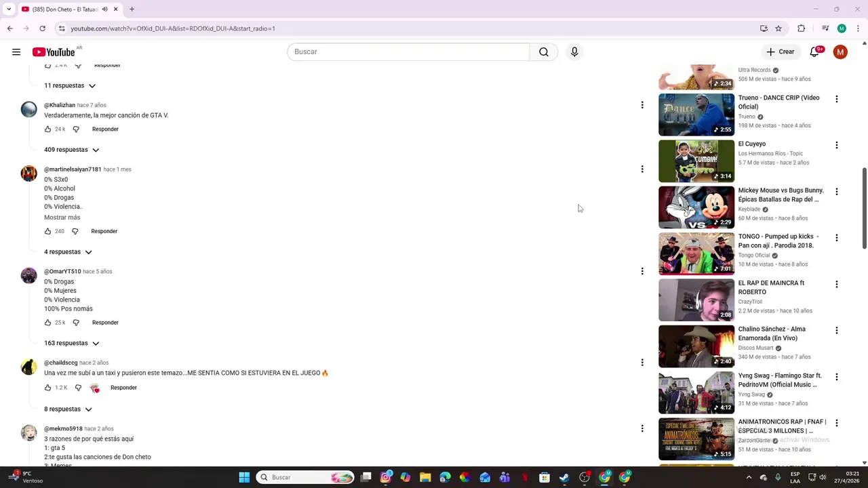Go to the YouTube home logo
The width and height of the screenshot is (868, 488).
tap(54, 52)
